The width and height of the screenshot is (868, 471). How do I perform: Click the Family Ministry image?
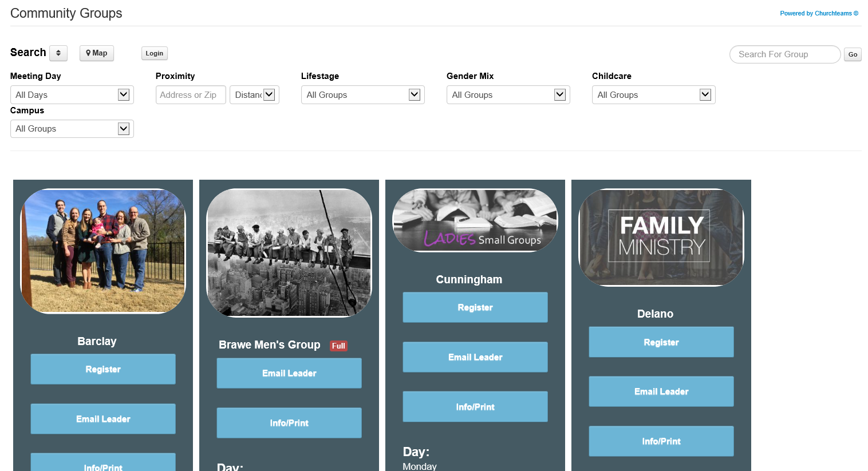point(661,238)
